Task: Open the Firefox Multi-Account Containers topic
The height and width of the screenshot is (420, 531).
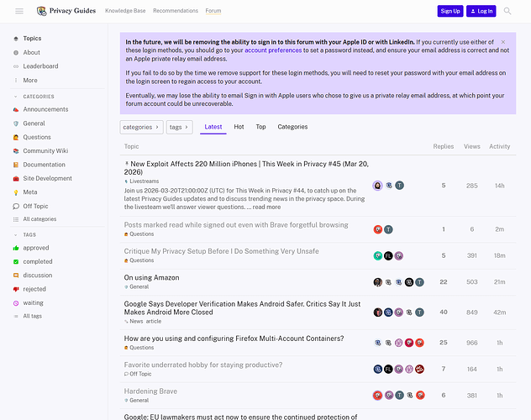Action: click(234, 339)
